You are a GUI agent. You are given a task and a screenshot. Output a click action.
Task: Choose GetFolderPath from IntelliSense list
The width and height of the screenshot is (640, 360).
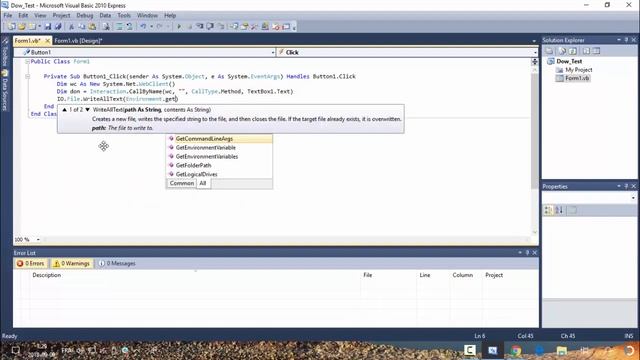pos(193,165)
